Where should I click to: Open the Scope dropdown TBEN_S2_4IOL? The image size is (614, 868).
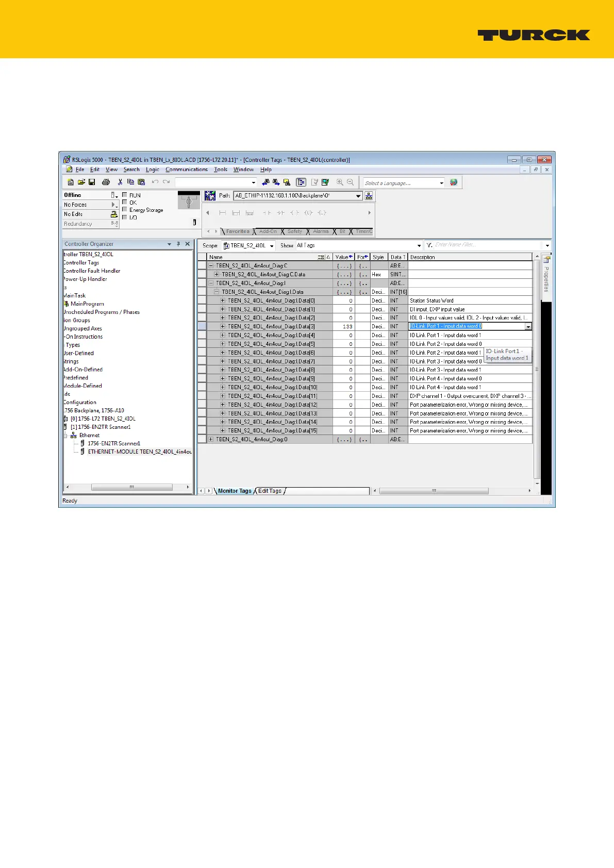[272, 245]
